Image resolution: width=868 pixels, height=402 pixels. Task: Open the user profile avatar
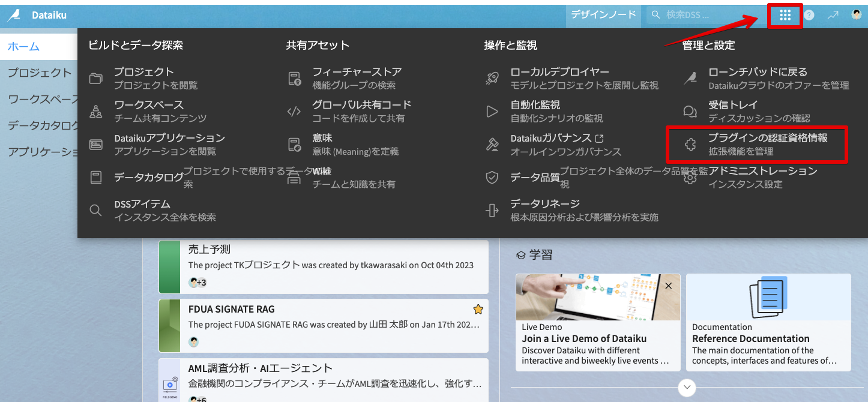pos(857,14)
